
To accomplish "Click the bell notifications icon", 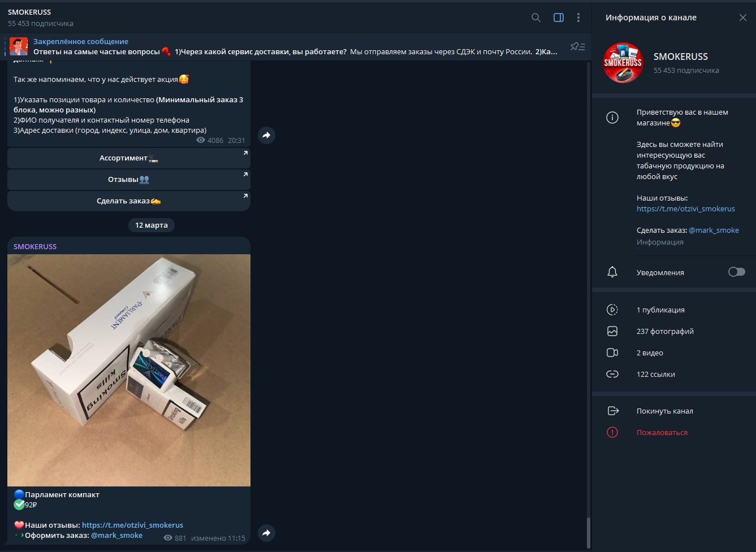I will pyautogui.click(x=612, y=272).
